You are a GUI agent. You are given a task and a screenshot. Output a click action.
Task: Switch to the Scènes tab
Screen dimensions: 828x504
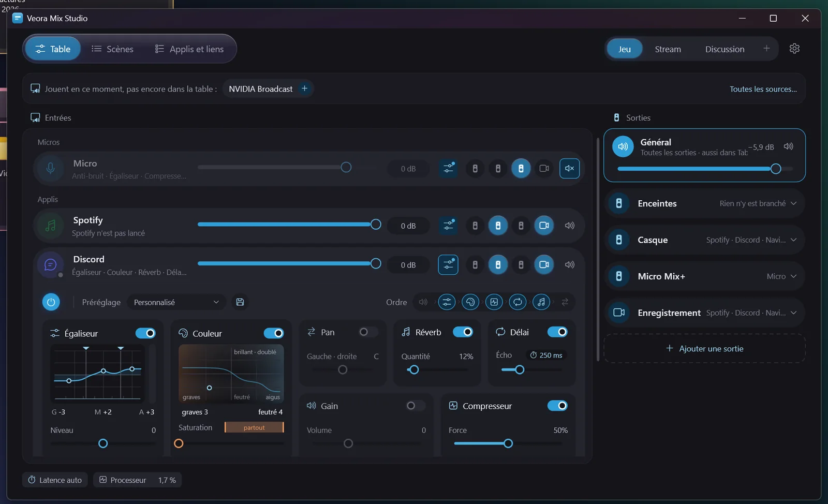click(112, 49)
